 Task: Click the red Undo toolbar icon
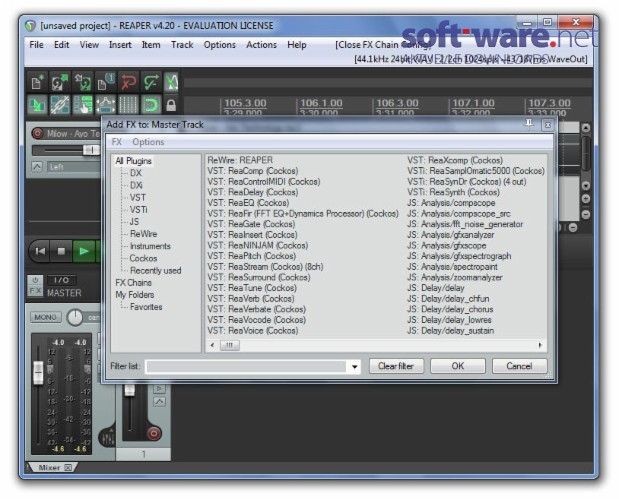(x=129, y=82)
